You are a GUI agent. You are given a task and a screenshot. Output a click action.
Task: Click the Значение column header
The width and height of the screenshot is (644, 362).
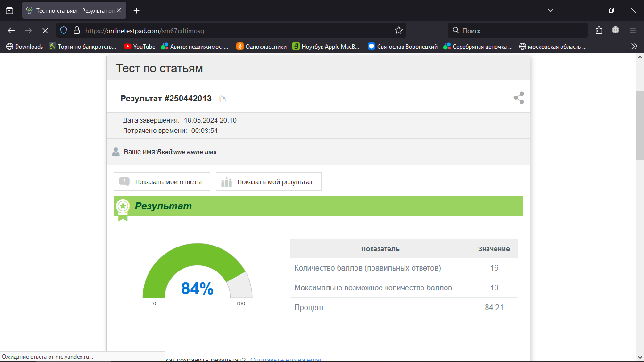click(x=494, y=249)
